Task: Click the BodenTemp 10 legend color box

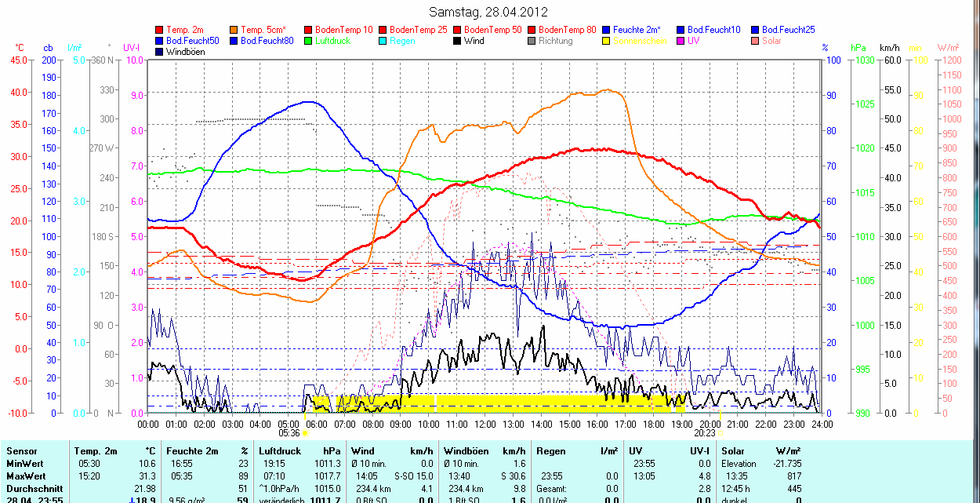Action: [308, 30]
